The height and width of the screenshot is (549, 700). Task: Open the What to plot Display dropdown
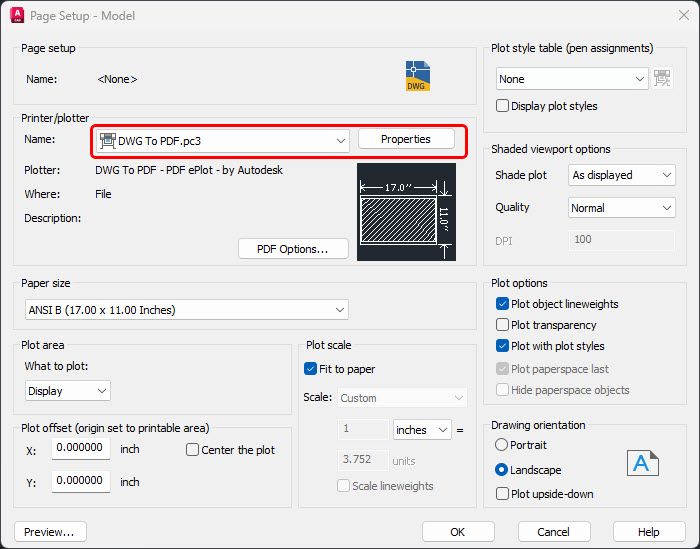(68, 391)
